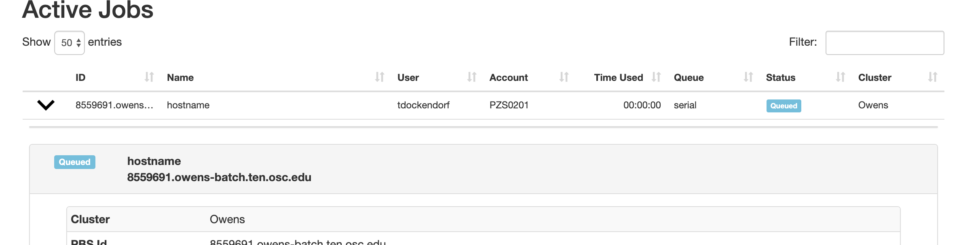Click the sort arrows on the Time Used column

[x=657, y=77]
